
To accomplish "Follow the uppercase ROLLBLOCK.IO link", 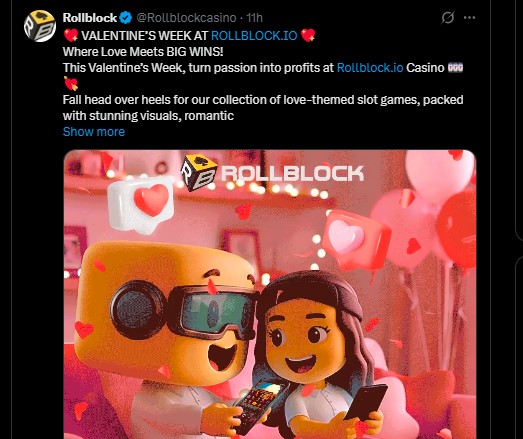I will click(254, 35).
